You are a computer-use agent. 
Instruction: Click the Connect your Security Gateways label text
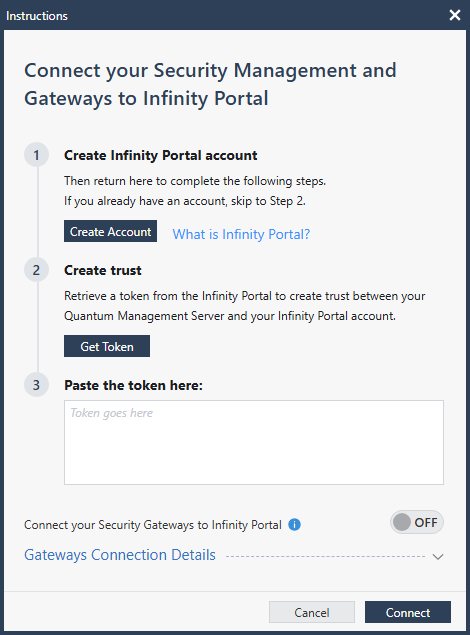click(x=153, y=525)
